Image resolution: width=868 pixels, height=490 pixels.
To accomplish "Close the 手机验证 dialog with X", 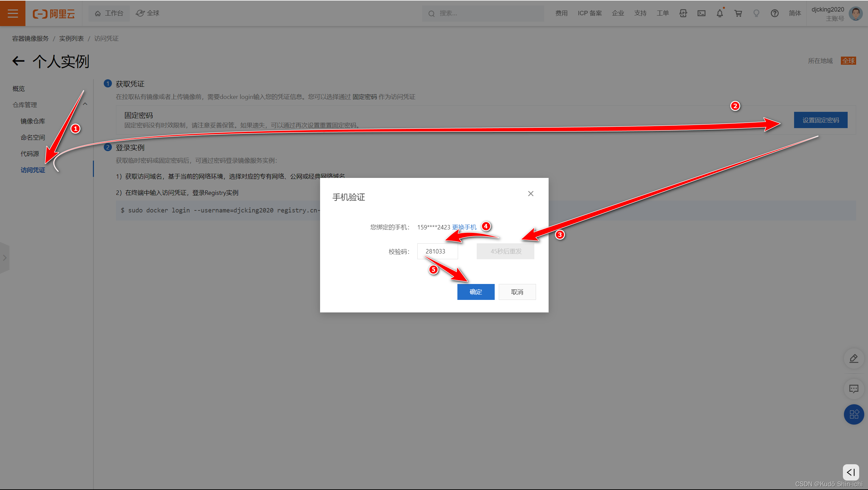I will coord(531,193).
